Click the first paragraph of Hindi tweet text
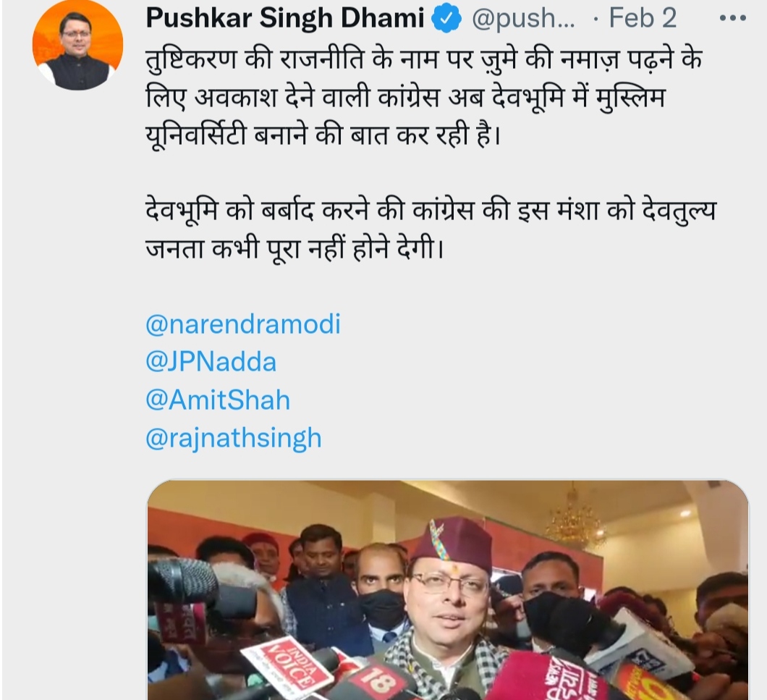This screenshot has height=700, width=767. click(424, 98)
